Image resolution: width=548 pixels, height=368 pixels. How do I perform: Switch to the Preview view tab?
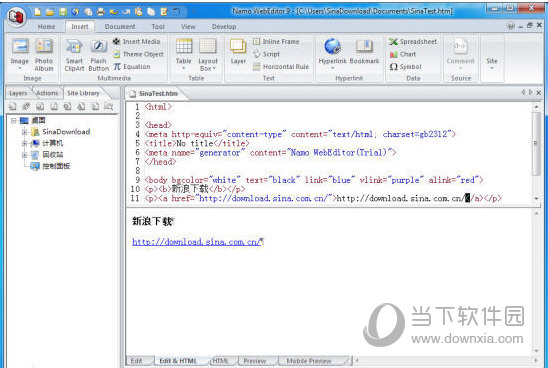254,361
